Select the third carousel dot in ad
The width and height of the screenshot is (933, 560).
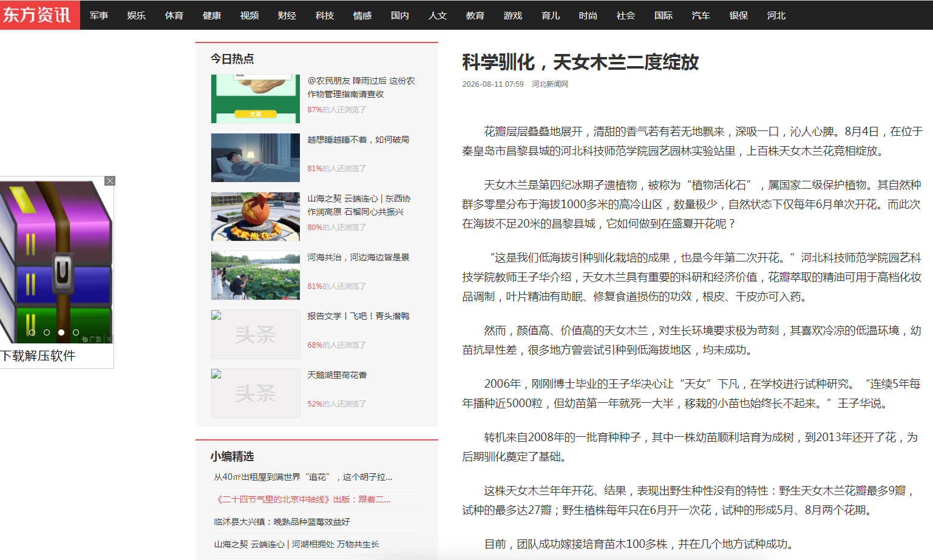(61, 332)
